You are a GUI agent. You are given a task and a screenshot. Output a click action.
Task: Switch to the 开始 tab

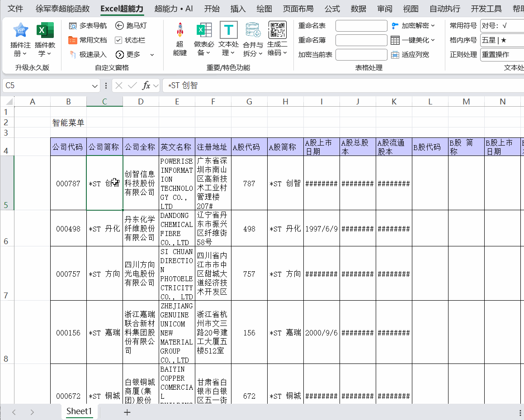212,9
